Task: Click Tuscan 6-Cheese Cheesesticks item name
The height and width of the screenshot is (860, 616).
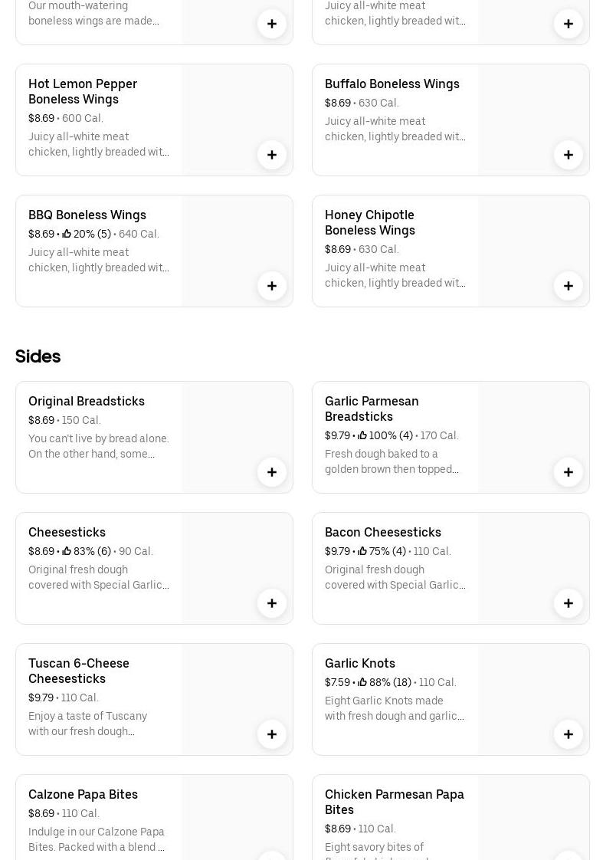Action: pyautogui.click(x=78, y=671)
